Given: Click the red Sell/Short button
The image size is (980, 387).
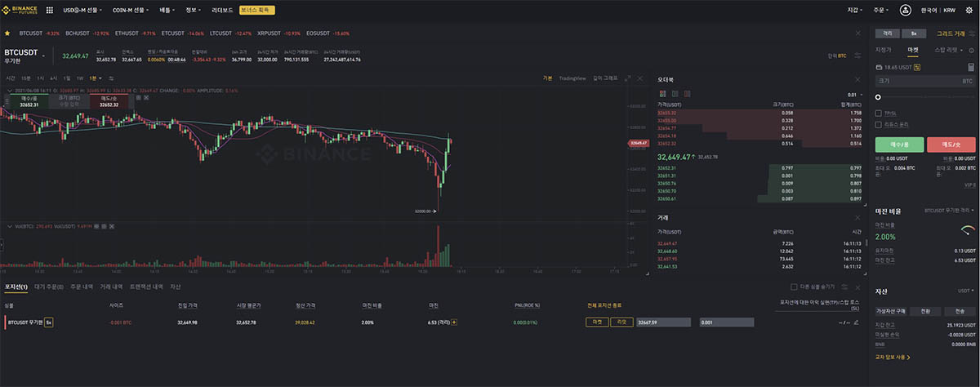Looking at the screenshot, I should tap(951, 145).
